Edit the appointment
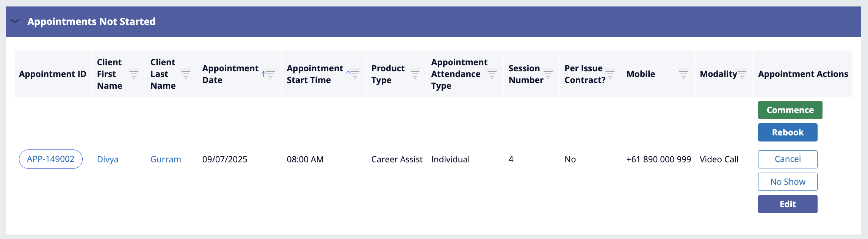 tap(788, 204)
